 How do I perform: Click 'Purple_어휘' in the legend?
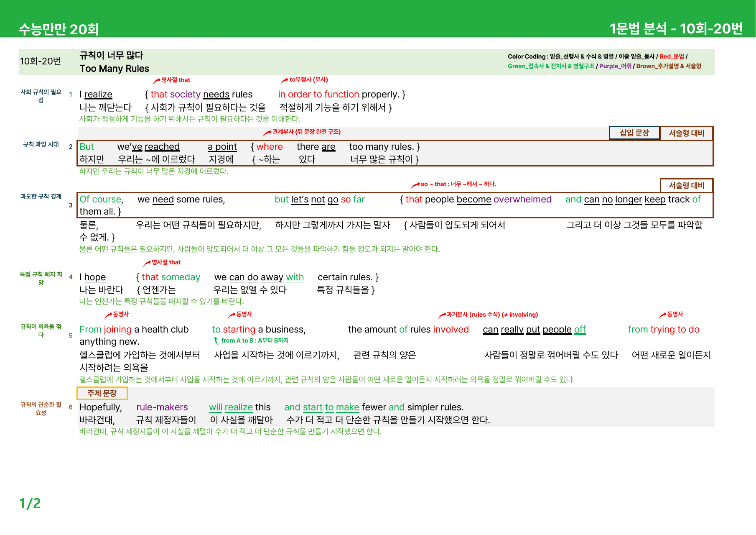click(615, 66)
